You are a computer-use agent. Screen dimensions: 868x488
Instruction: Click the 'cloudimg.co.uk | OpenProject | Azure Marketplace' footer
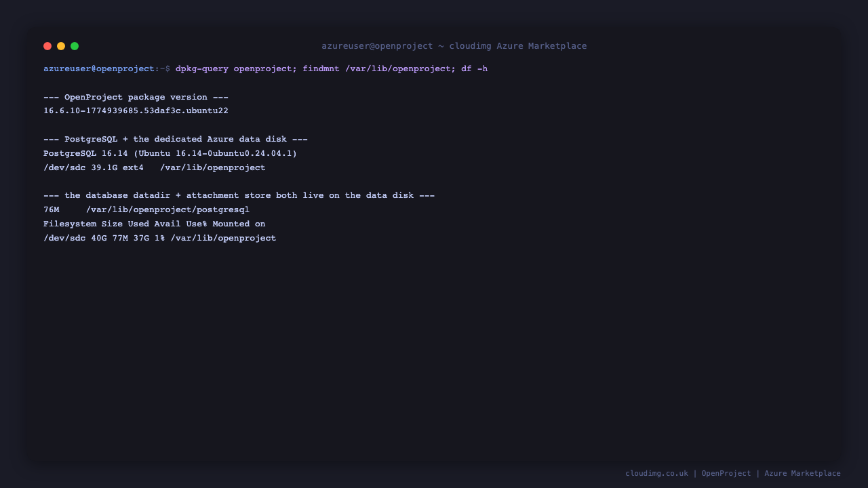(x=733, y=474)
